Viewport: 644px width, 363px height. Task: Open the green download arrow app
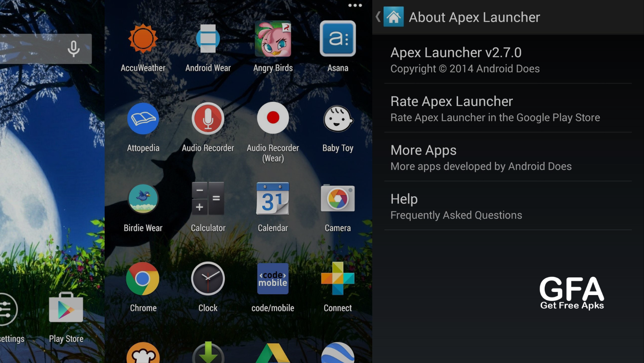point(208,353)
